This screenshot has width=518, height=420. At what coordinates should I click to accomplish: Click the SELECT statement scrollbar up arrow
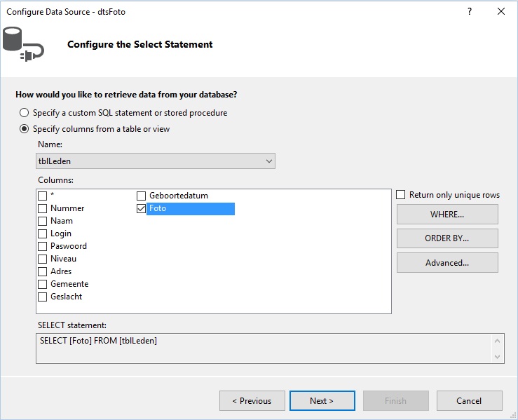point(498,341)
